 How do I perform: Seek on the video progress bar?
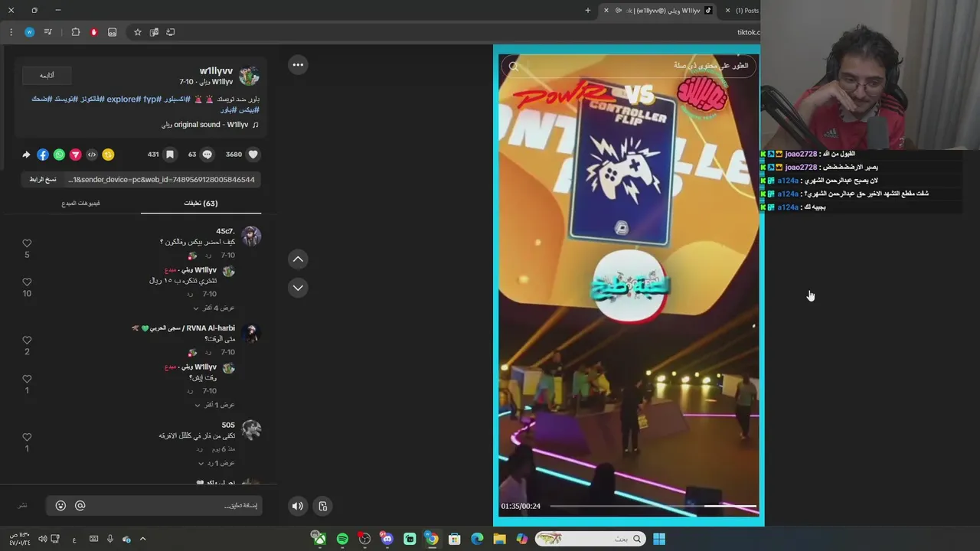(652, 506)
